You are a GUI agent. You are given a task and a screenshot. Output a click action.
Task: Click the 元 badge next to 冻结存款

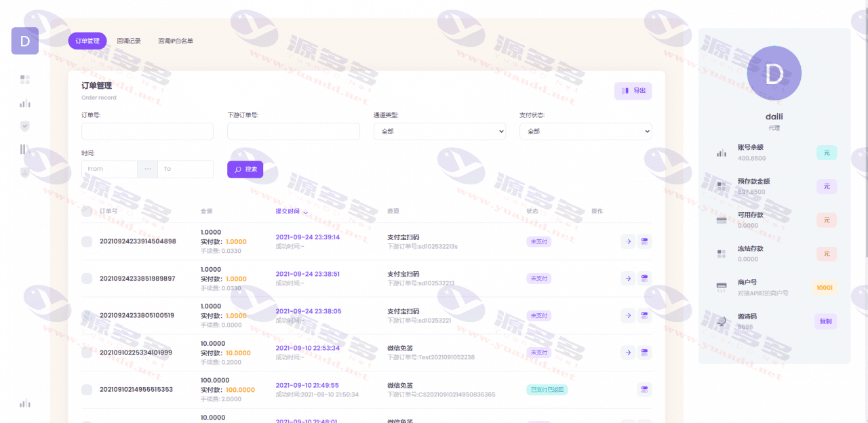[x=827, y=254]
